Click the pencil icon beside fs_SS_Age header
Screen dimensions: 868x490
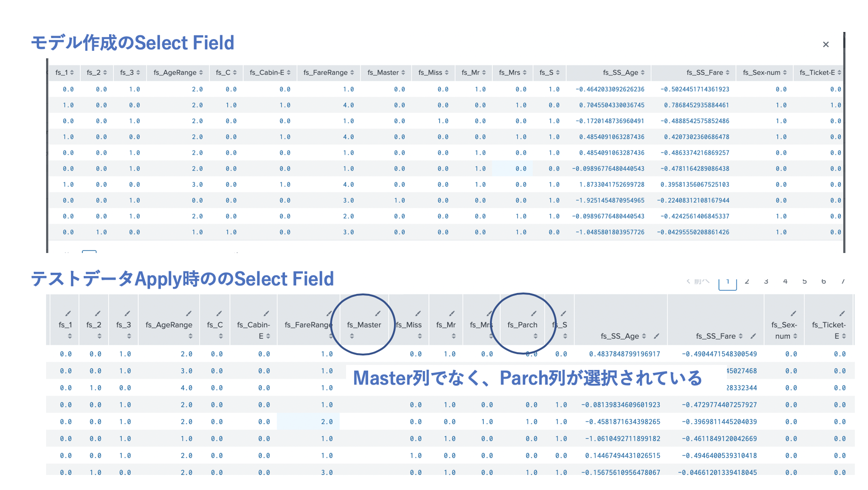pos(656,336)
